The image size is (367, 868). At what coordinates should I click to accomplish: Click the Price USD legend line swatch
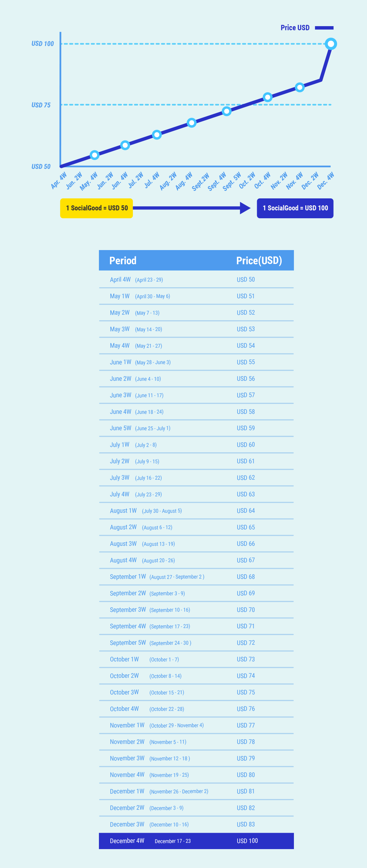pyautogui.click(x=324, y=28)
